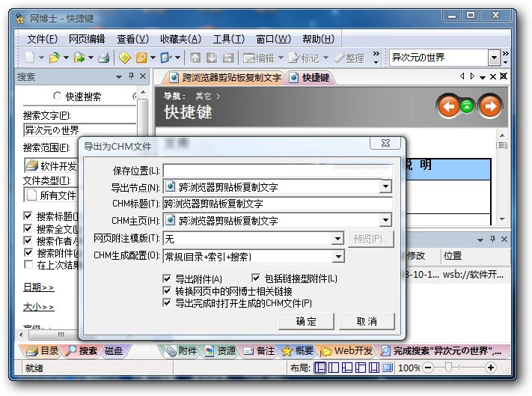Uncheck 搜索附件 checkbox in search panel
The image size is (532, 396).
[x=28, y=252]
